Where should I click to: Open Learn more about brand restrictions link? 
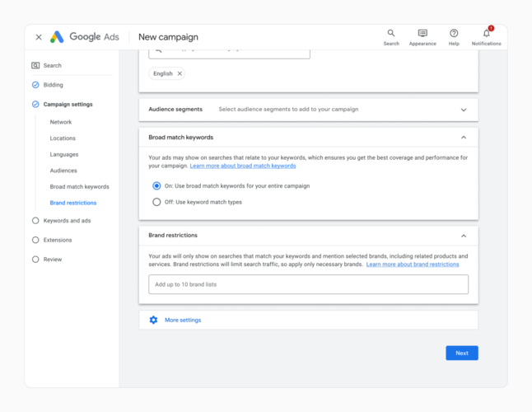[413, 265]
